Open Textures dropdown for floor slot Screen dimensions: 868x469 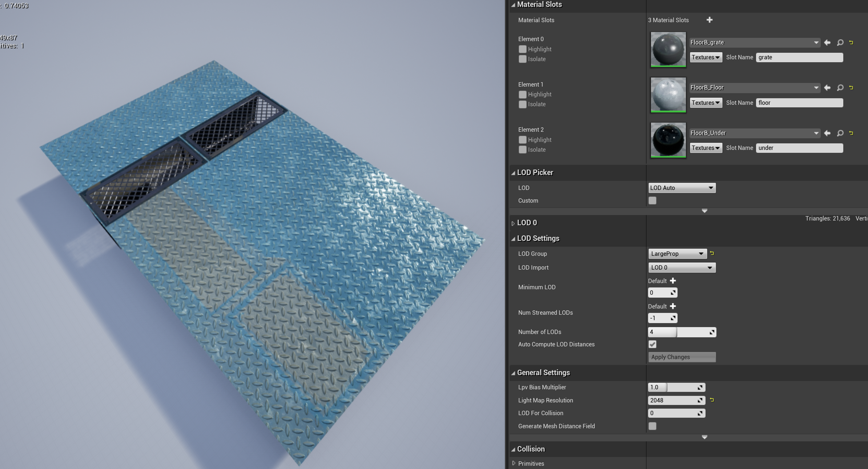click(x=706, y=103)
